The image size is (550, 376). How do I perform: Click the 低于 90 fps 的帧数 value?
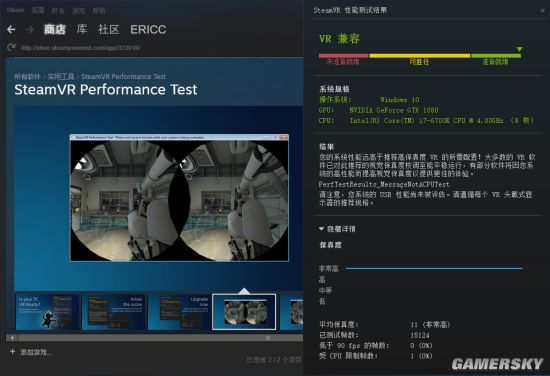[421, 345]
